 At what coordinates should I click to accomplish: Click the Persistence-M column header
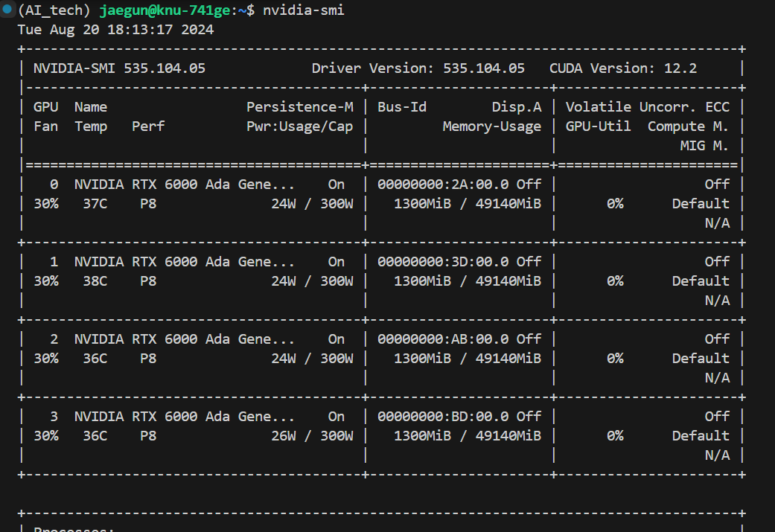click(x=299, y=107)
